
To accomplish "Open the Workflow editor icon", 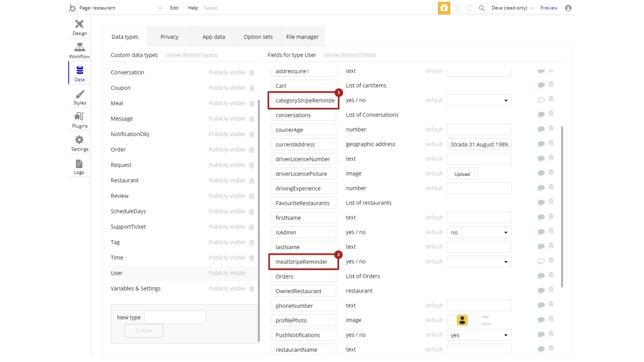I will pos(80,51).
